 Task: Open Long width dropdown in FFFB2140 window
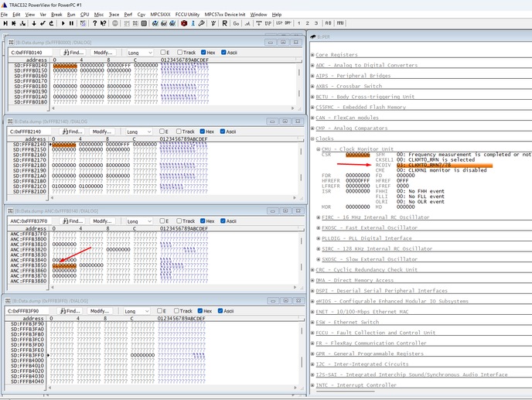(139, 132)
